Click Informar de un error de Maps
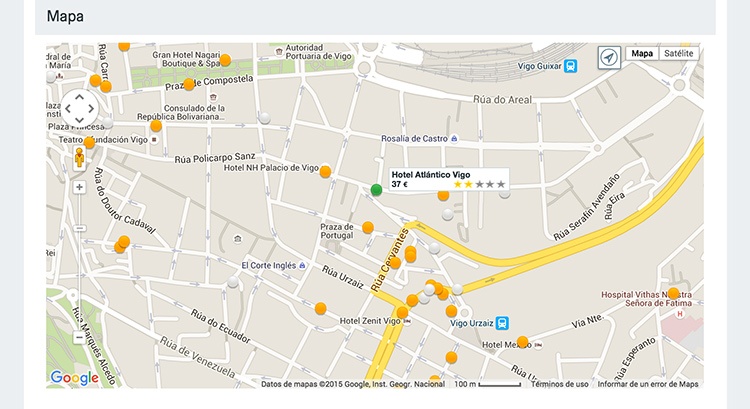Viewport: 750px width, 409px height. click(648, 384)
